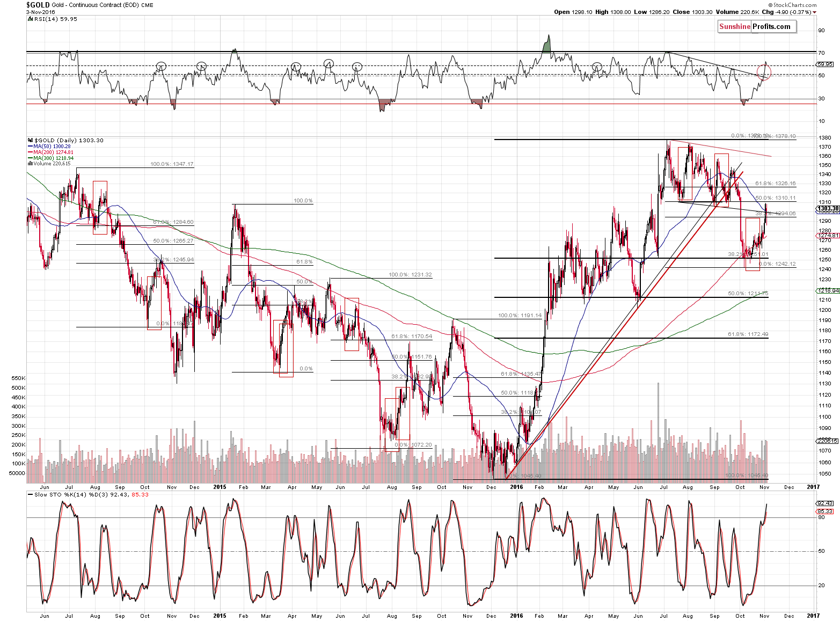The width and height of the screenshot is (840, 621).
Task: Click the red circle on latest RSI reading
Action: 764,72
